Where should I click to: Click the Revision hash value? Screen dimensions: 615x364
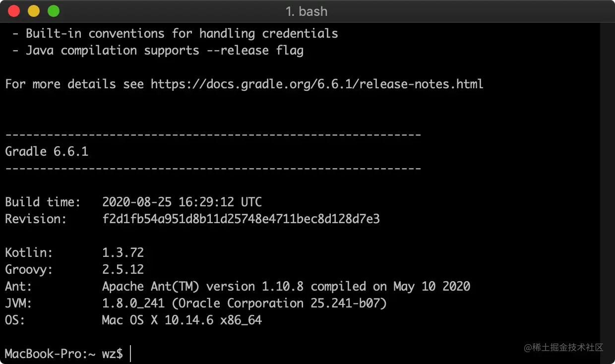(241, 219)
